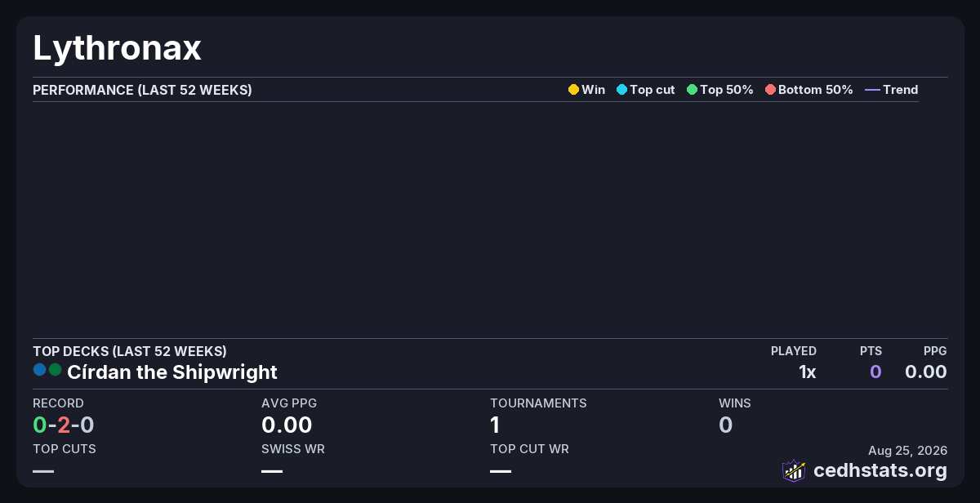Click the Played column header
Viewport: 980px width, 503px height.
794,351
